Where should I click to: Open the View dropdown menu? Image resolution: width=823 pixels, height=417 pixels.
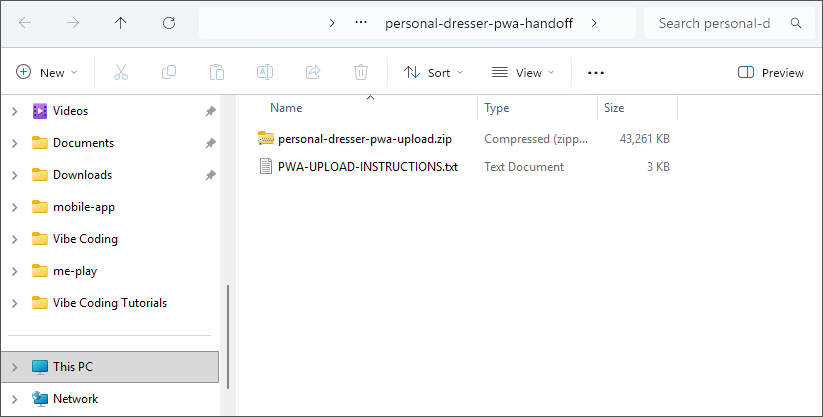point(523,73)
